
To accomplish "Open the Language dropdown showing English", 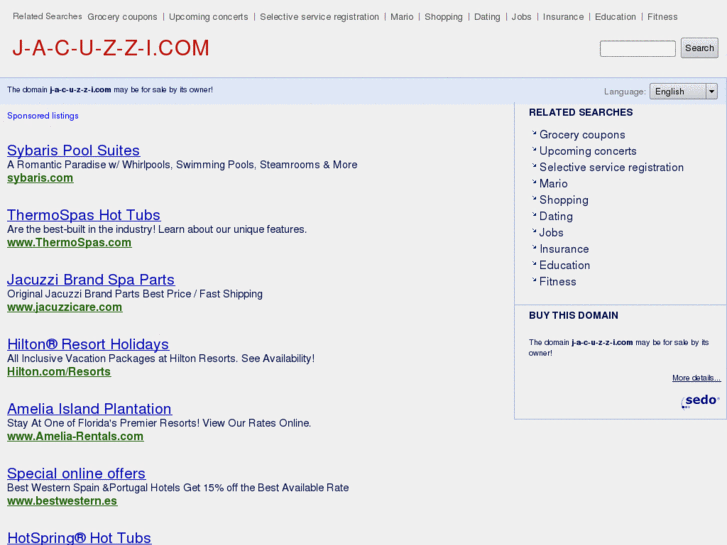I will (683, 91).
